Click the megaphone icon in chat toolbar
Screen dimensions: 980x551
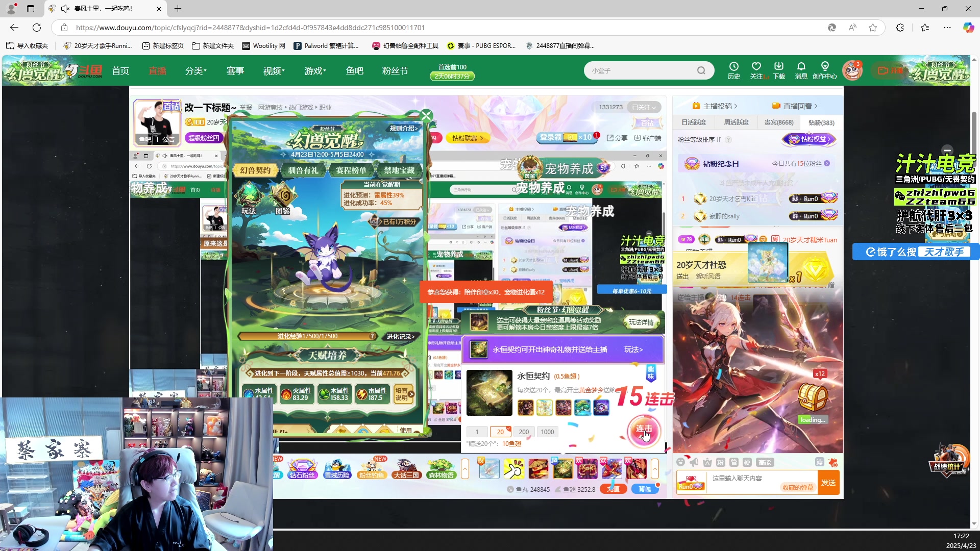(694, 462)
